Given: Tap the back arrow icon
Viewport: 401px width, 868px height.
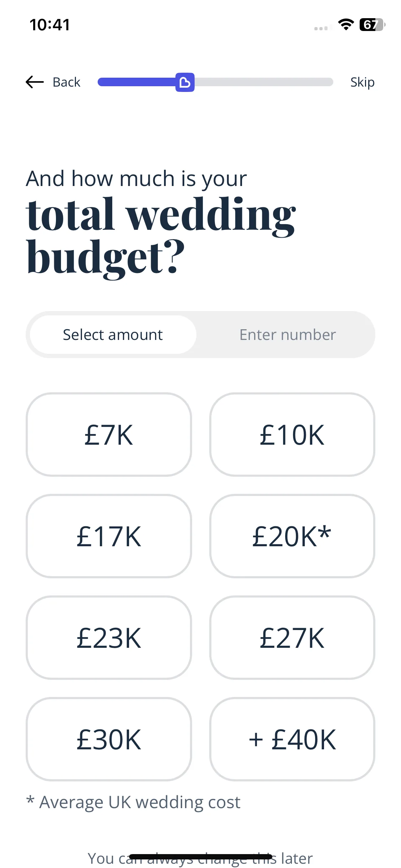Looking at the screenshot, I should tap(35, 82).
